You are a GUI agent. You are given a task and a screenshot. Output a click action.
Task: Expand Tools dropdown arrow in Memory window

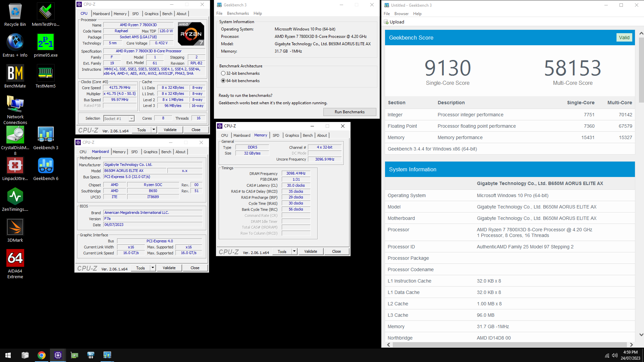tap(294, 251)
